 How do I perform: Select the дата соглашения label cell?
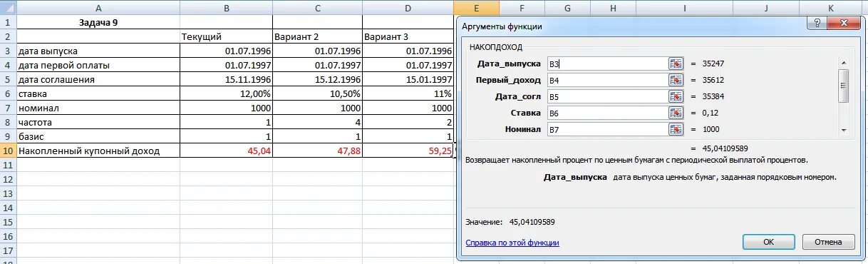pos(98,79)
